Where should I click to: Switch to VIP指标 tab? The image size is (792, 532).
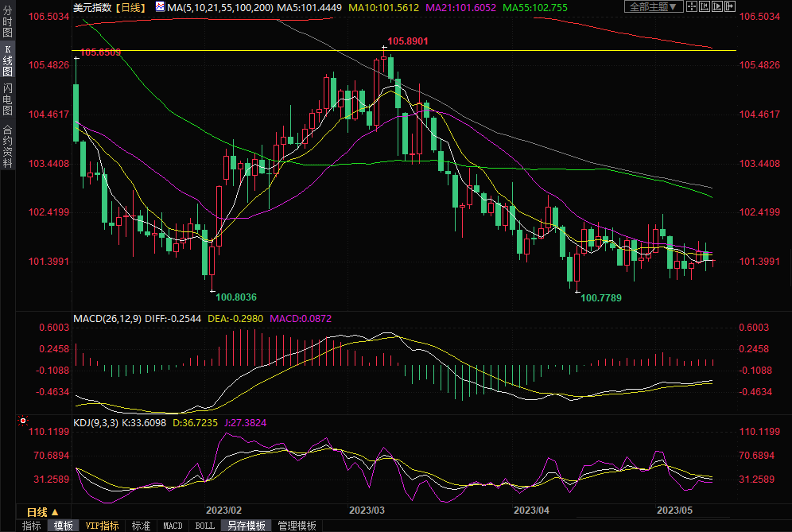point(103,526)
